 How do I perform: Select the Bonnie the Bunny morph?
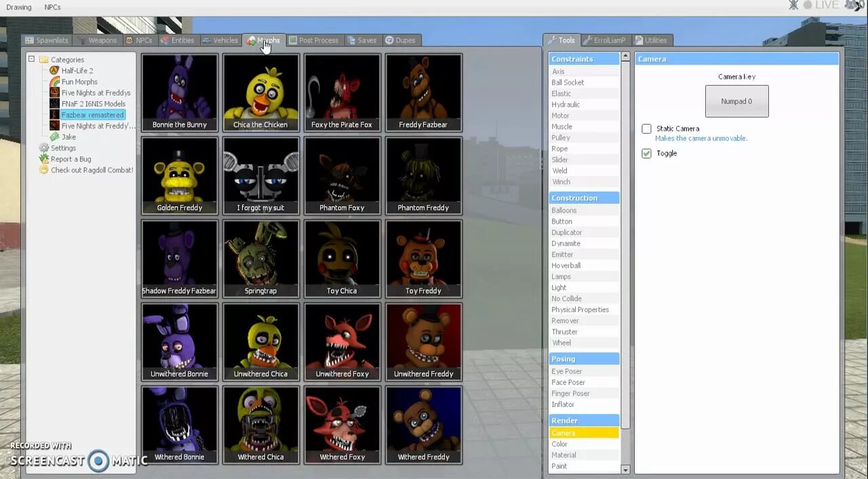click(180, 92)
